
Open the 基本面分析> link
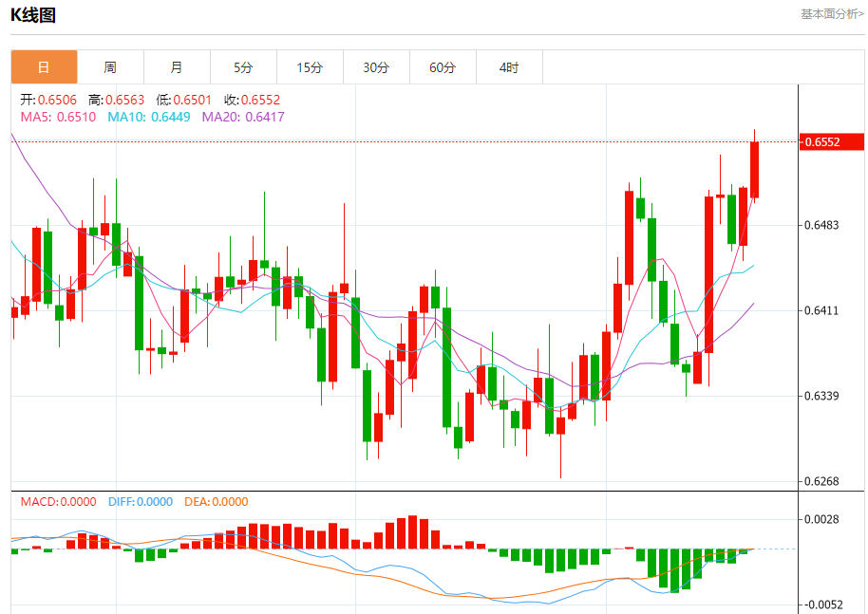pyautogui.click(x=832, y=14)
